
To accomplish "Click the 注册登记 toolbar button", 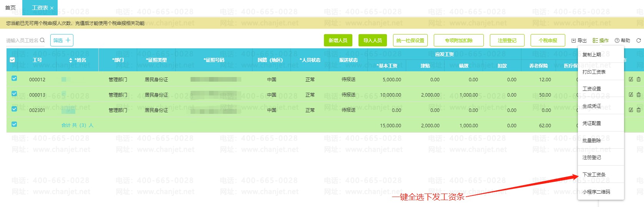I will (507, 40).
